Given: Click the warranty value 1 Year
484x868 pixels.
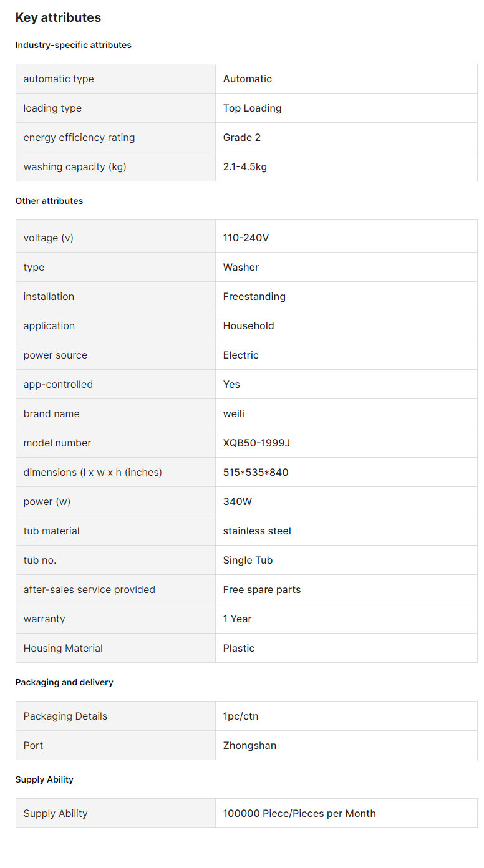Looking at the screenshot, I should pos(238,619).
